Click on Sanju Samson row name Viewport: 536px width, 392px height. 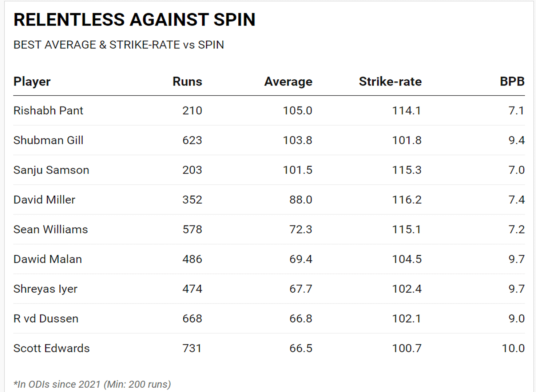51,170
